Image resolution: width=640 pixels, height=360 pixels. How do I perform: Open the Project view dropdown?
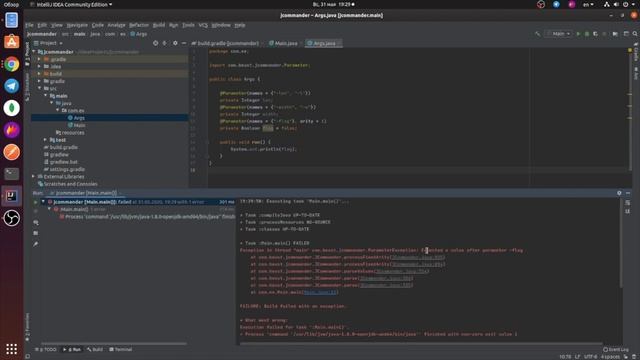pyautogui.click(x=49, y=43)
